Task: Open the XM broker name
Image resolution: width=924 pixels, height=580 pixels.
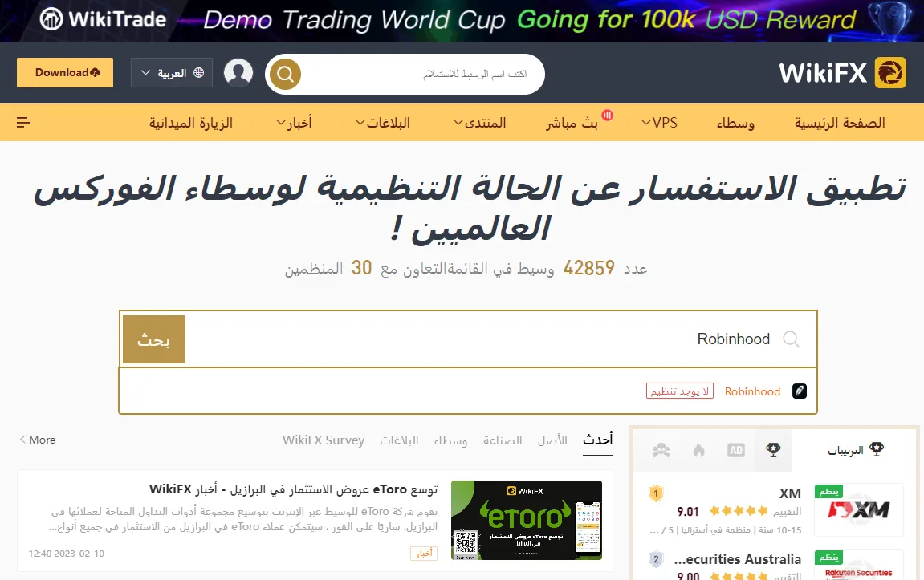Action: pos(790,493)
